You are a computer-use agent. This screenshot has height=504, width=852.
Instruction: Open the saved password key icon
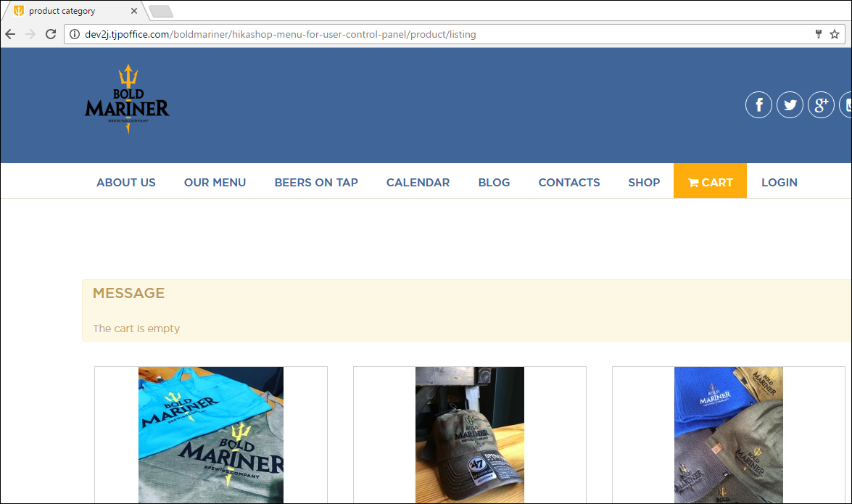pyautogui.click(x=819, y=34)
